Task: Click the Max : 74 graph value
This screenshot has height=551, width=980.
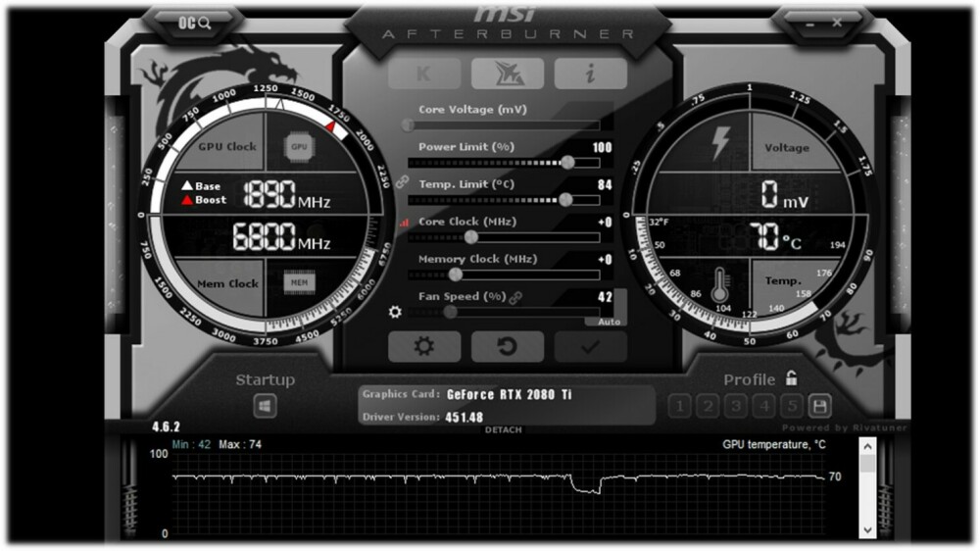Action: 240,445
